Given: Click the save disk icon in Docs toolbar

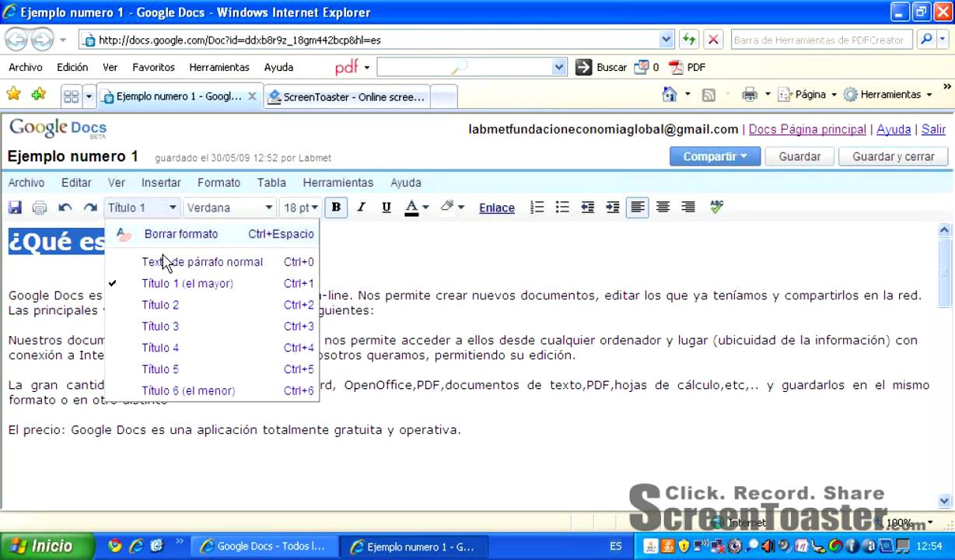Looking at the screenshot, I should [15, 208].
